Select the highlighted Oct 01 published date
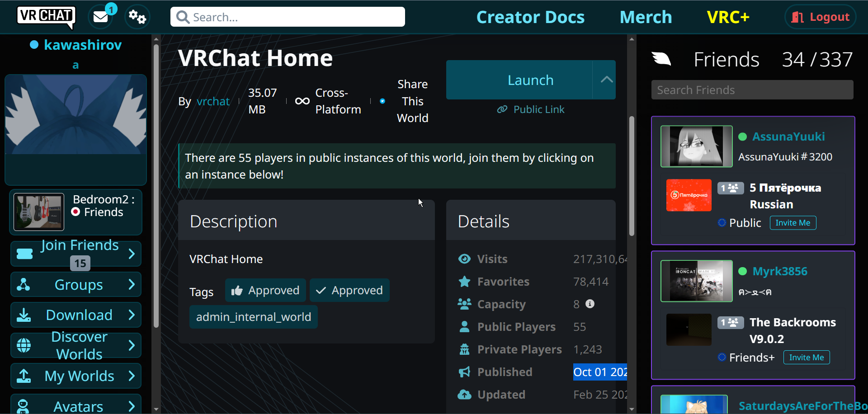This screenshot has height=414, width=868. pyautogui.click(x=600, y=372)
